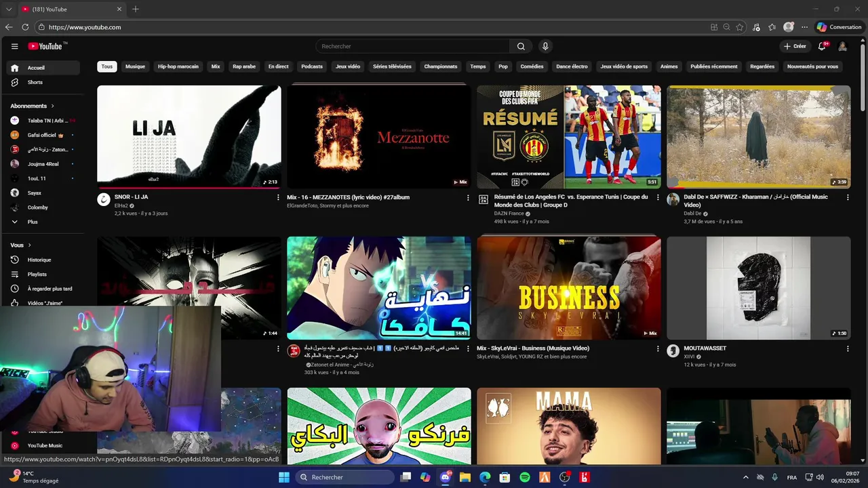Image resolution: width=868 pixels, height=488 pixels.
Task: Open the BUSINESS SkyLeVrai thumbnail
Action: click(569, 288)
